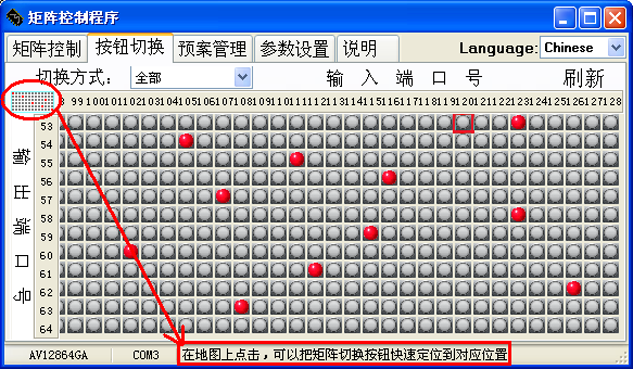Switch input 122 to output 60
633x369 pixels.
tap(500, 252)
